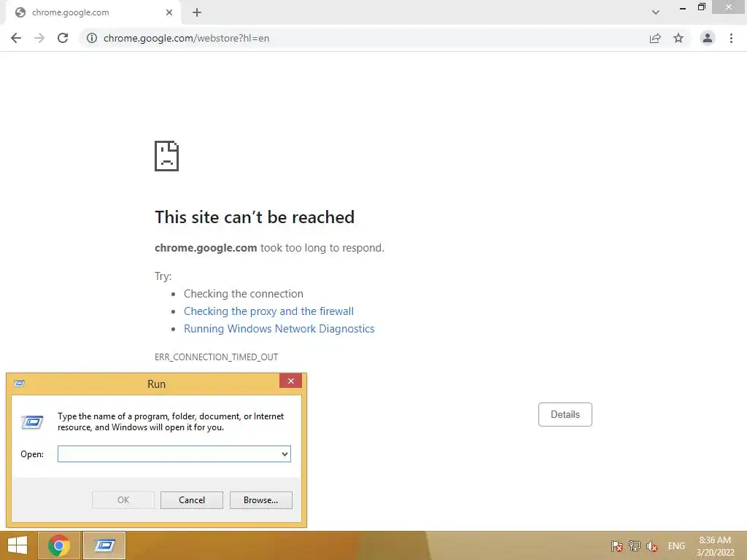Screen dimensions: 747x560
Task: Click the address bar URL
Action: pos(186,38)
